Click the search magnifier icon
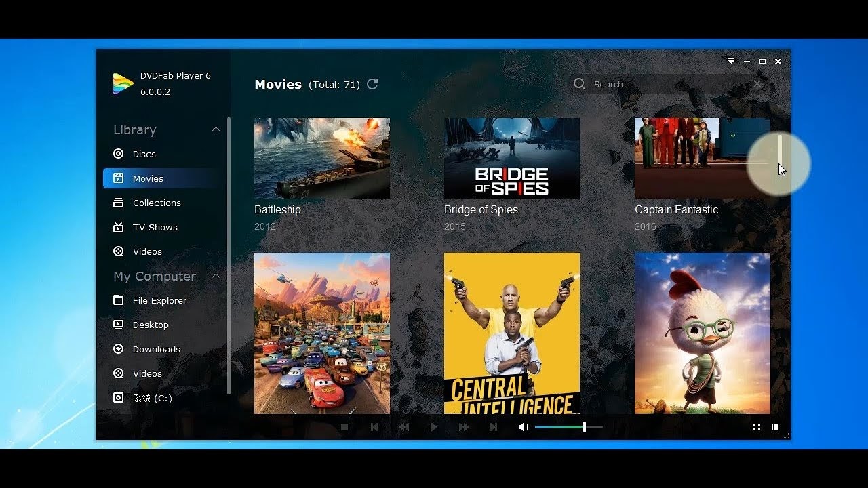The height and width of the screenshot is (488, 868). (579, 84)
